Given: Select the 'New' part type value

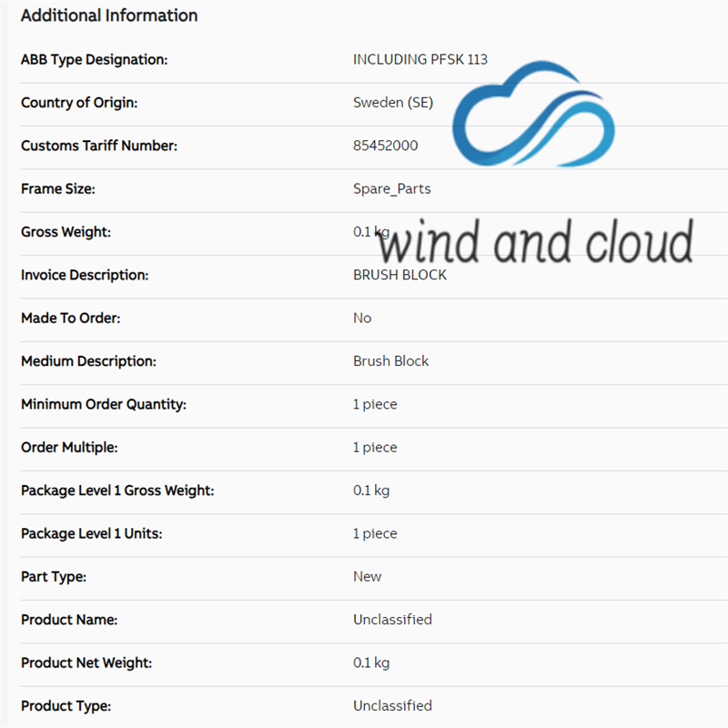Looking at the screenshot, I should click(x=368, y=576).
